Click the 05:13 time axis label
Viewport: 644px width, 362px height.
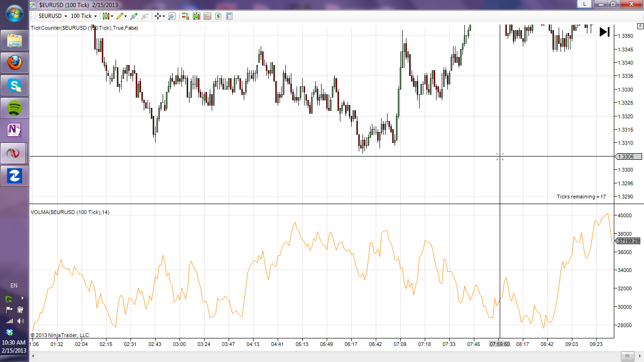tap(302, 344)
